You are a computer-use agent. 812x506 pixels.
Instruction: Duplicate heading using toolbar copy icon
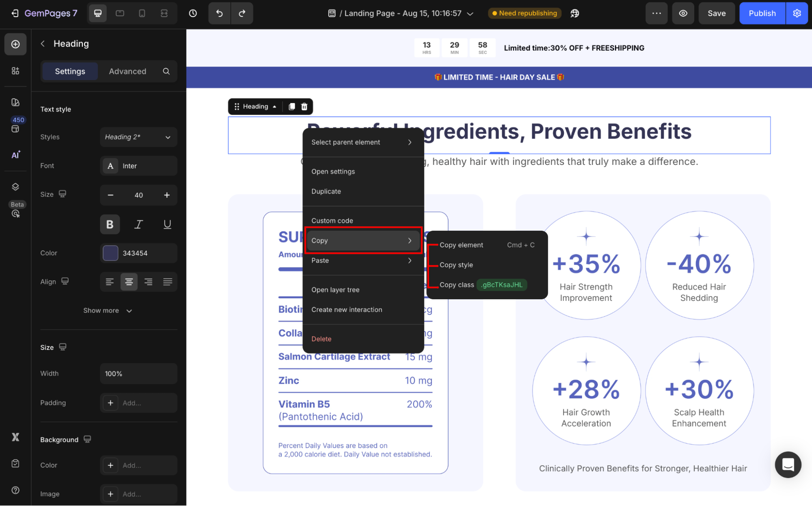tap(292, 106)
